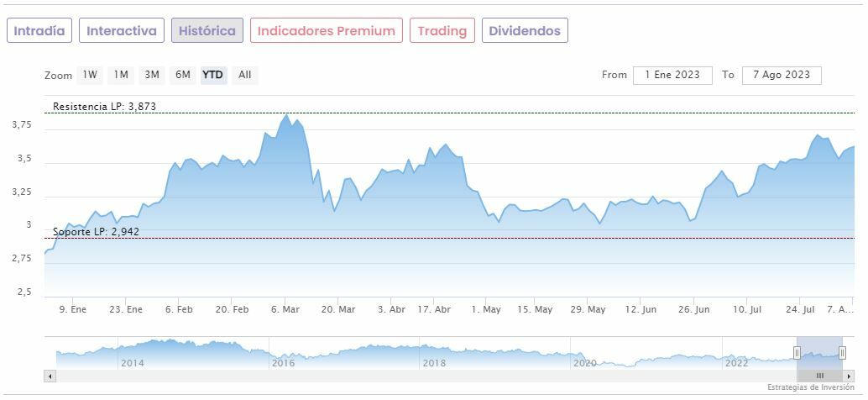Go to the Trading tab
Viewport: 868px width, 400px height.
click(x=442, y=31)
